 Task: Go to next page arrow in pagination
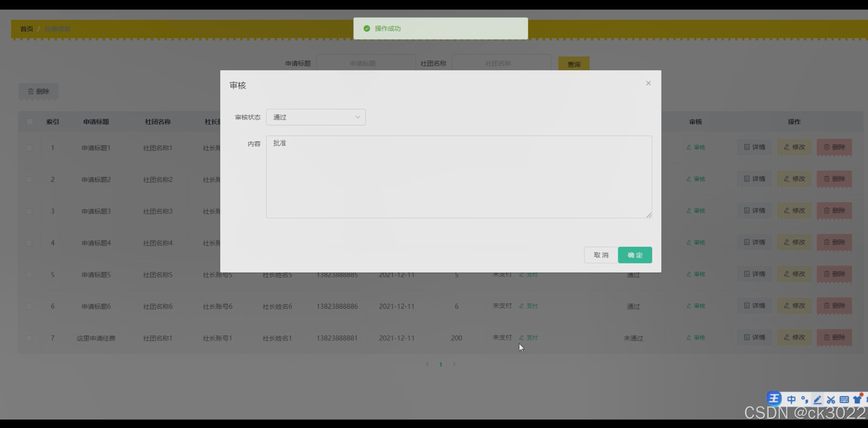[454, 364]
